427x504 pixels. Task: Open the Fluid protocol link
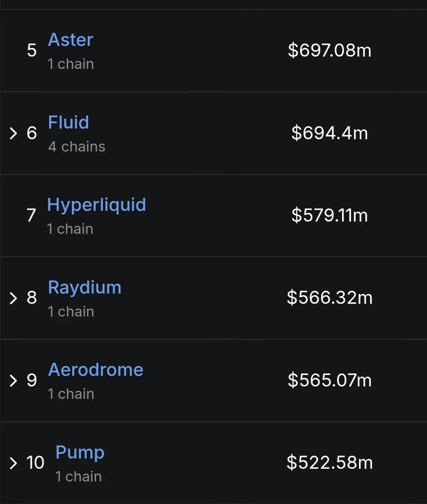pos(68,122)
